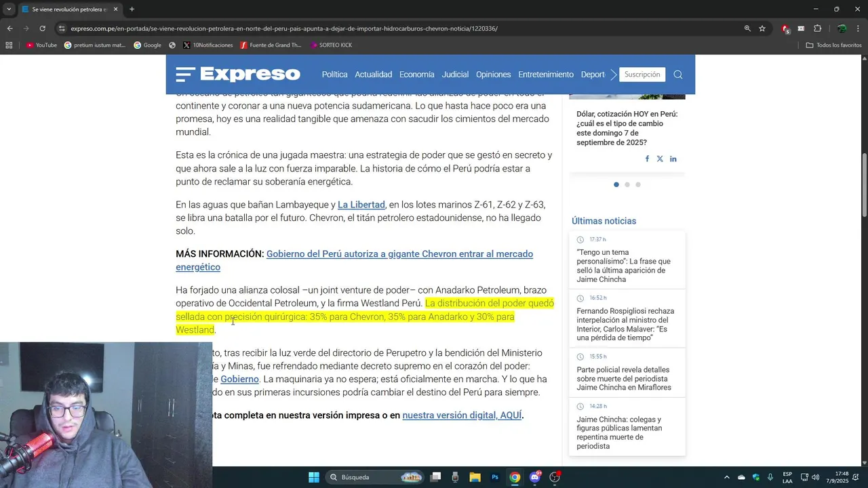Select the second carousel dot
This screenshot has height=488, width=868.
(627, 184)
